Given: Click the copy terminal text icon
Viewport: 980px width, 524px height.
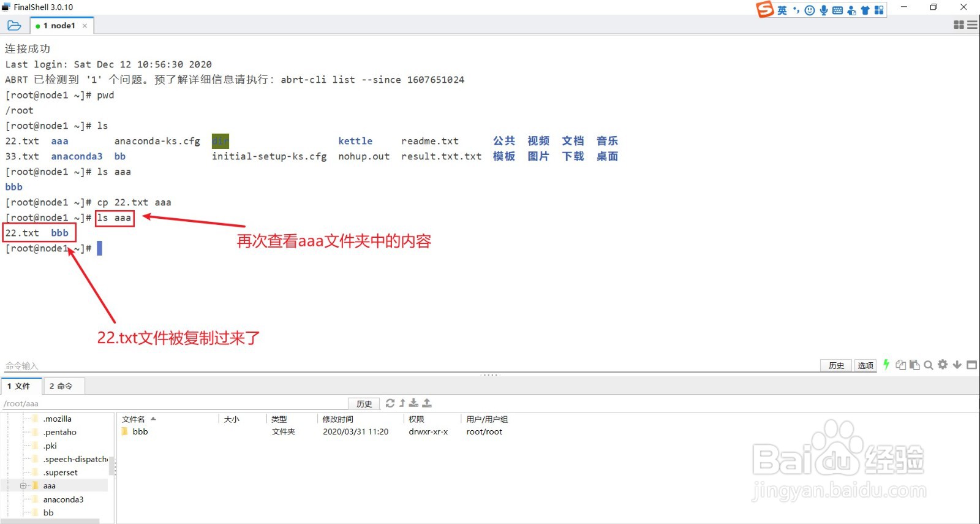Looking at the screenshot, I should click(x=901, y=365).
